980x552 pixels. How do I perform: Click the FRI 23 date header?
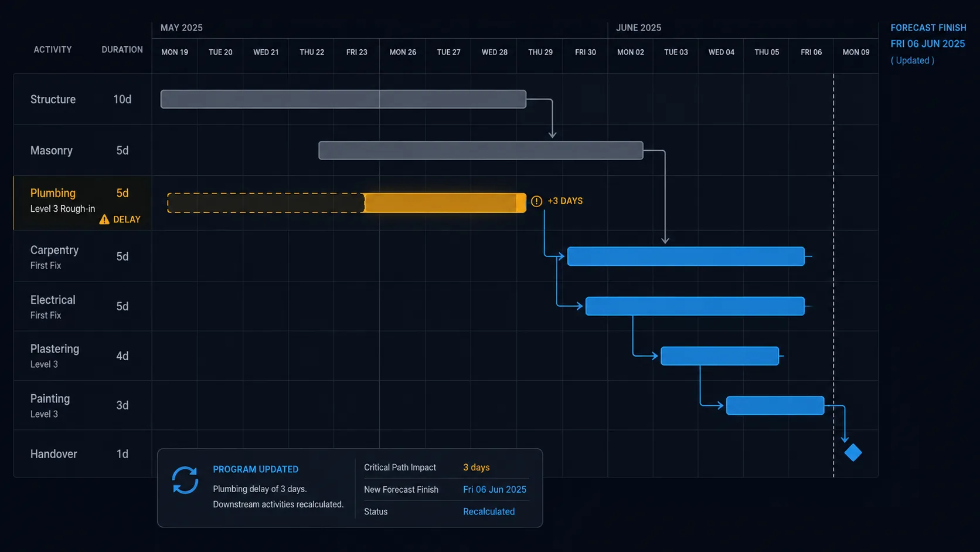tap(357, 52)
